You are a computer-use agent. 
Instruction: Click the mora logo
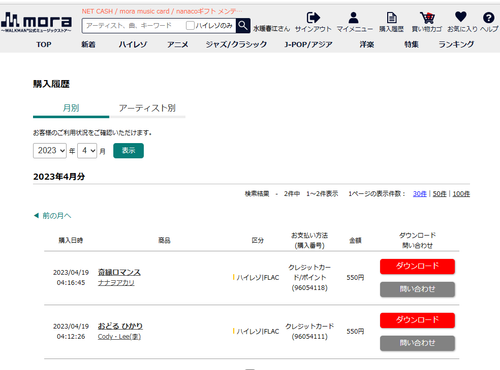point(36,22)
